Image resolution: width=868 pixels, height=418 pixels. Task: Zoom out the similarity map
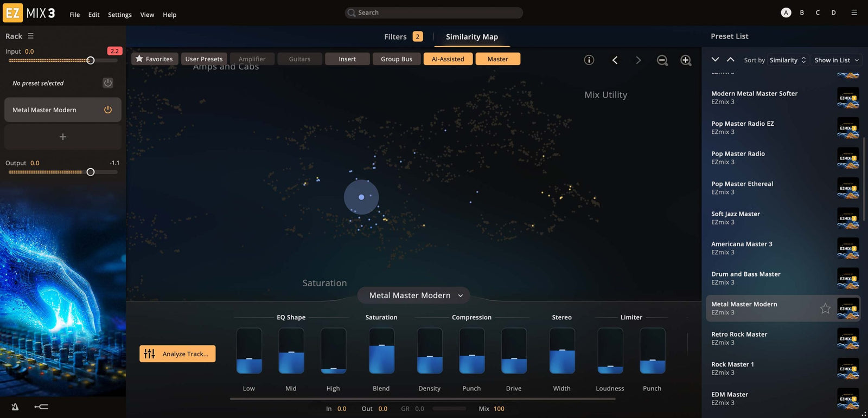tap(662, 60)
